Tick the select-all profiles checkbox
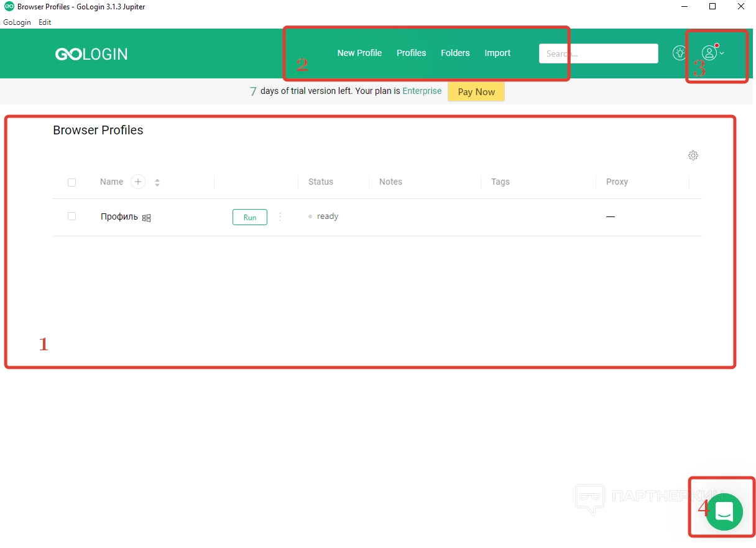 tap(71, 182)
